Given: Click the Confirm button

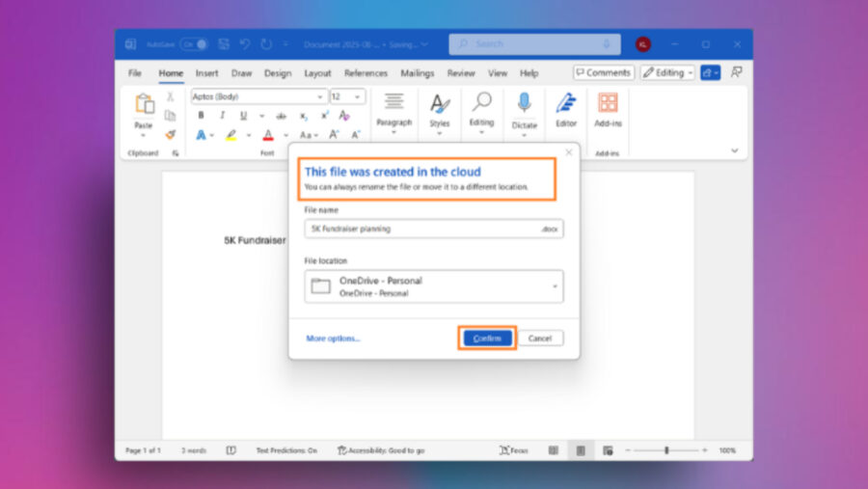Looking at the screenshot, I should (x=487, y=339).
